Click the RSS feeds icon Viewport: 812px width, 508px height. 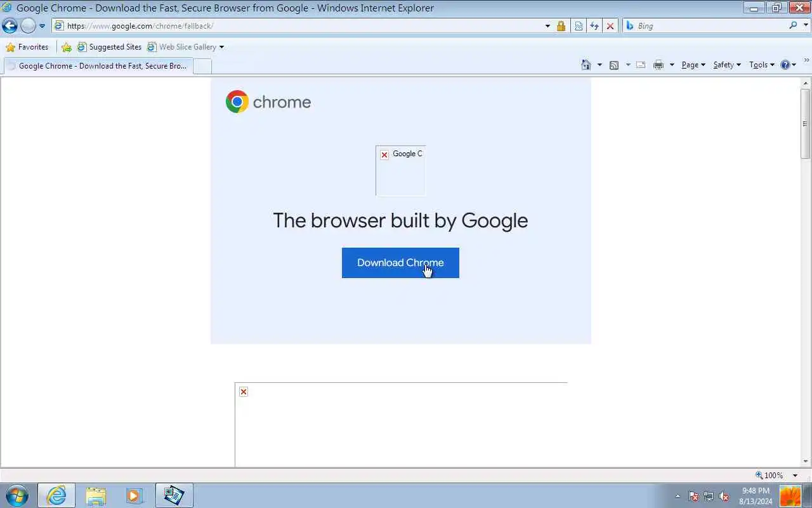(x=614, y=65)
